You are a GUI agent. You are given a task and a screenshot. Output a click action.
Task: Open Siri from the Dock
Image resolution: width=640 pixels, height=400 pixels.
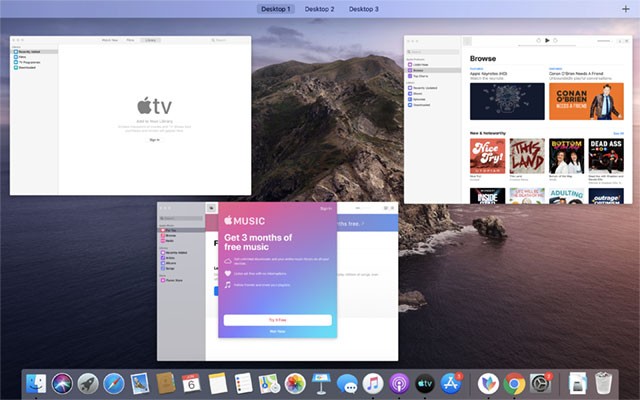[x=62, y=384]
